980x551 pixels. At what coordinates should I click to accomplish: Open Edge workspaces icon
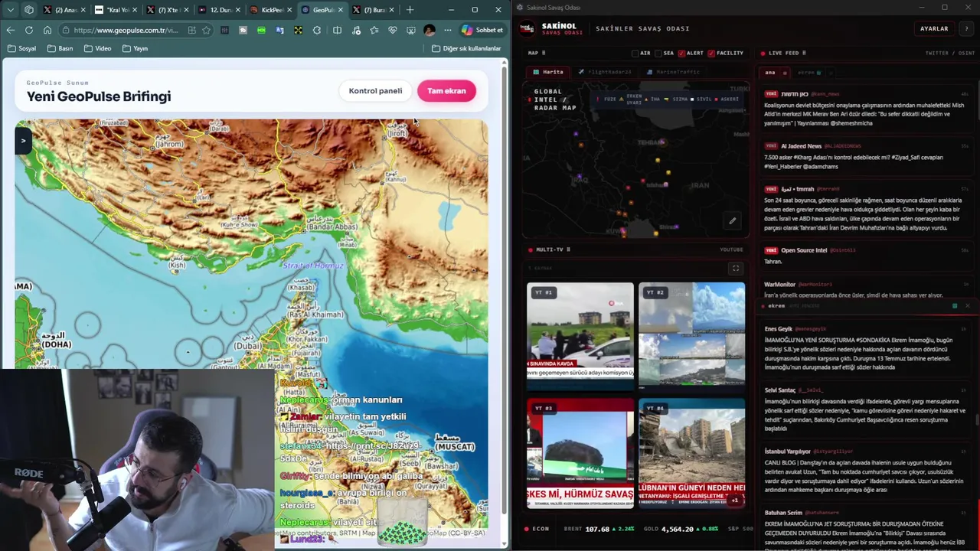pos(29,10)
